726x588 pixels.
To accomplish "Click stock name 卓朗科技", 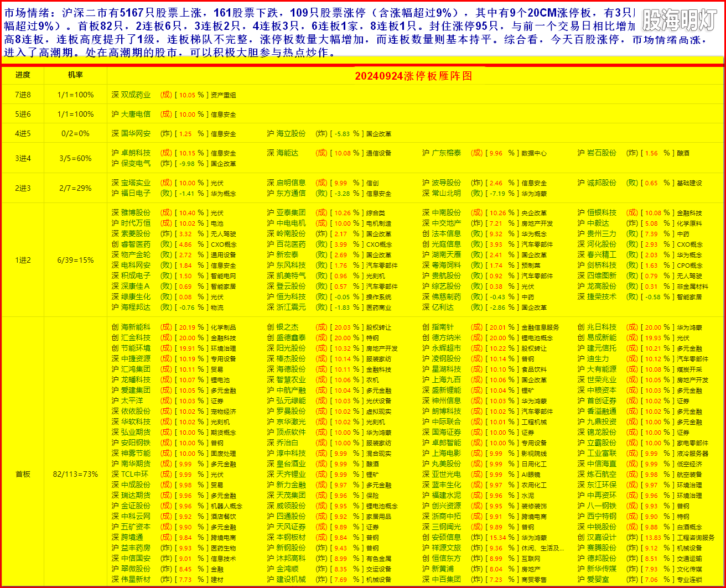I will pyautogui.click(x=136, y=153).
